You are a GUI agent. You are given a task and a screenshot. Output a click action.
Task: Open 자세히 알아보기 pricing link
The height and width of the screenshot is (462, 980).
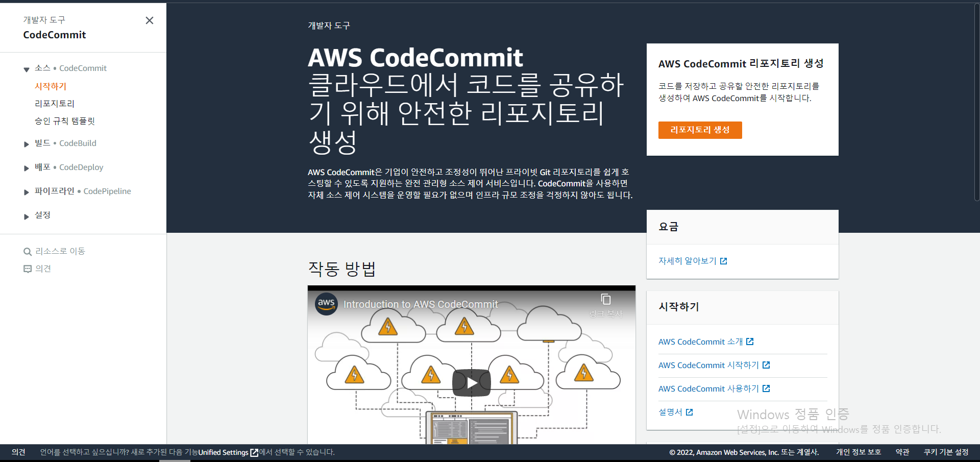[x=688, y=261]
